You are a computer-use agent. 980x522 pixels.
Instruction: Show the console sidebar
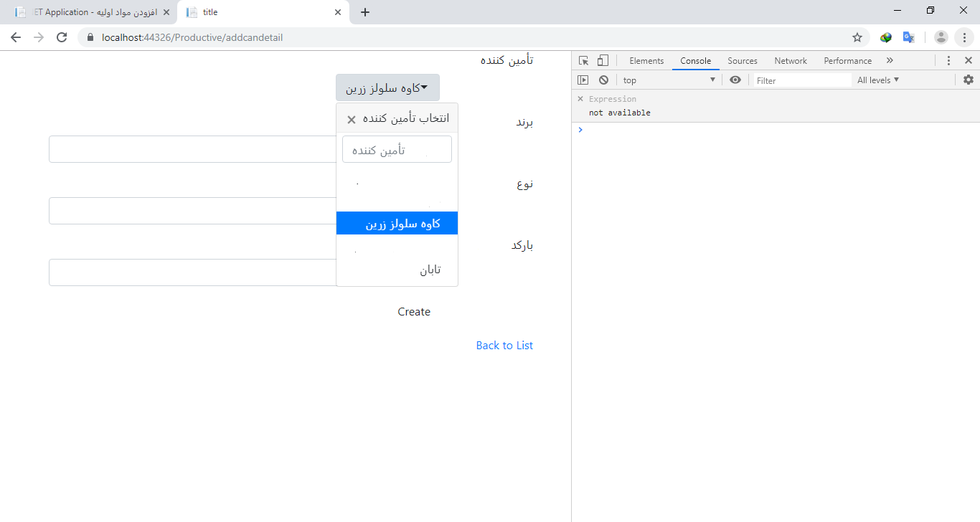pyautogui.click(x=583, y=80)
